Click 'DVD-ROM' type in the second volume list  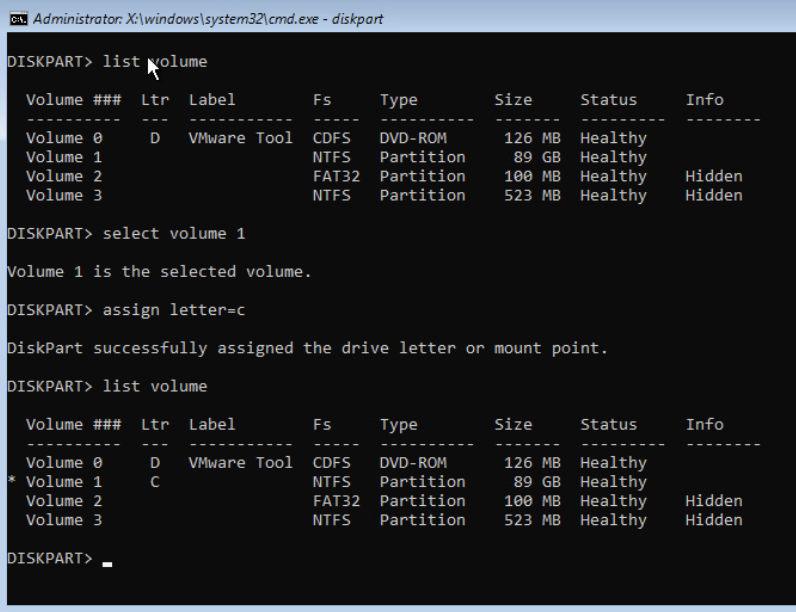click(x=413, y=463)
